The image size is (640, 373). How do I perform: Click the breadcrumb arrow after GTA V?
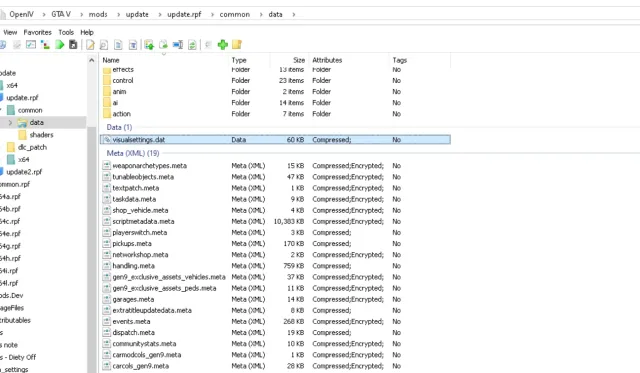coord(81,14)
